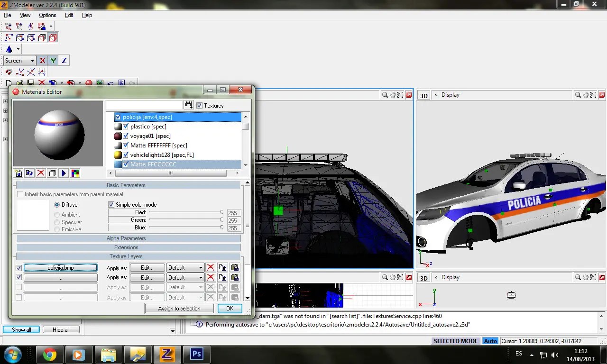Click the 3D label of lower-right viewport
The width and height of the screenshot is (607, 364).
click(x=424, y=278)
